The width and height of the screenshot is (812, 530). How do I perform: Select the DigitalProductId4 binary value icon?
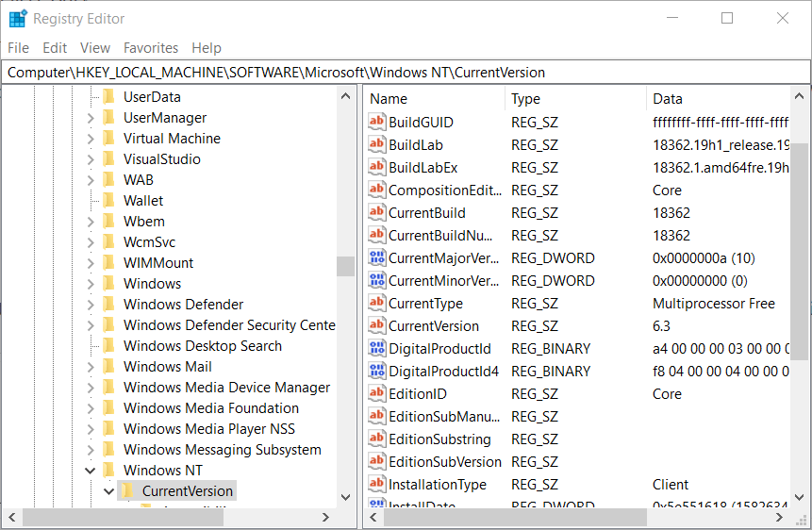pyautogui.click(x=376, y=371)
